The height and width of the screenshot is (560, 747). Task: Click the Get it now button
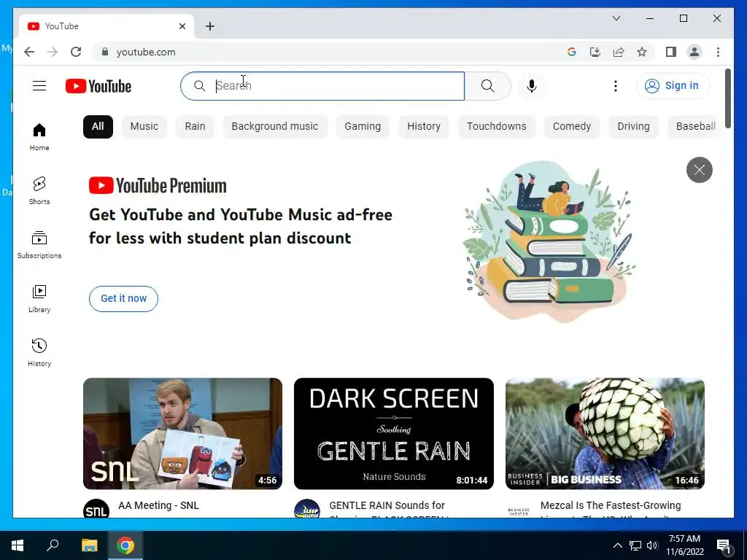click(x=123, y=298)
